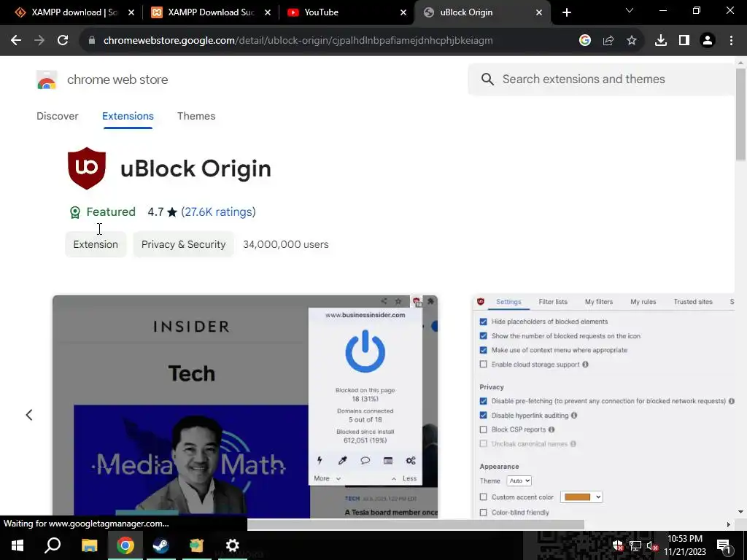The width and height of the screenshot is (747, 560).
Task: Open the downloads icon in toolbar
Action: pos(660,41)
